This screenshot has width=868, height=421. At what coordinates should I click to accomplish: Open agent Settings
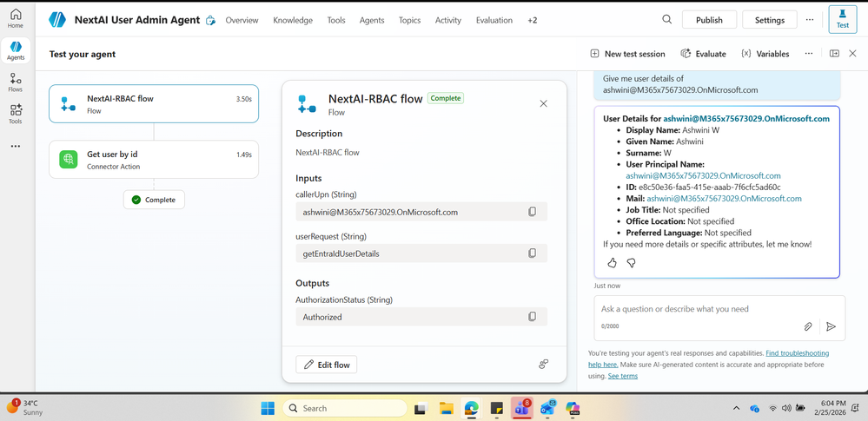770,19
